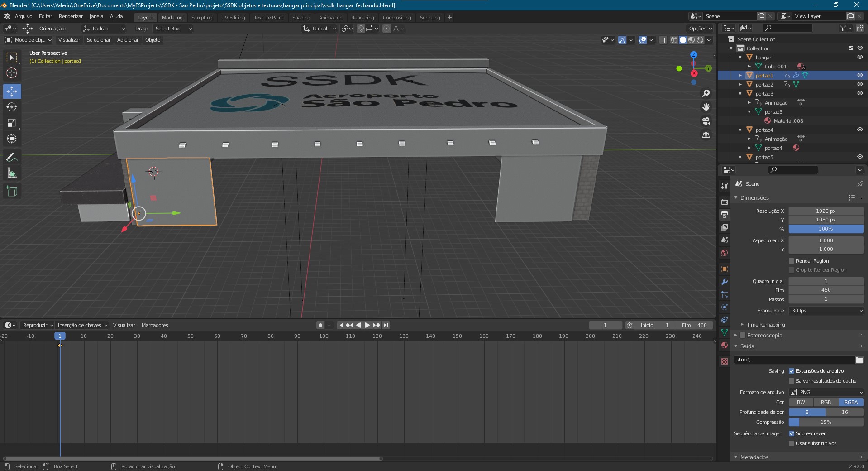Open the Drag Select Box dropdown
Screen dimensions: 868x471
coord(173,29)
